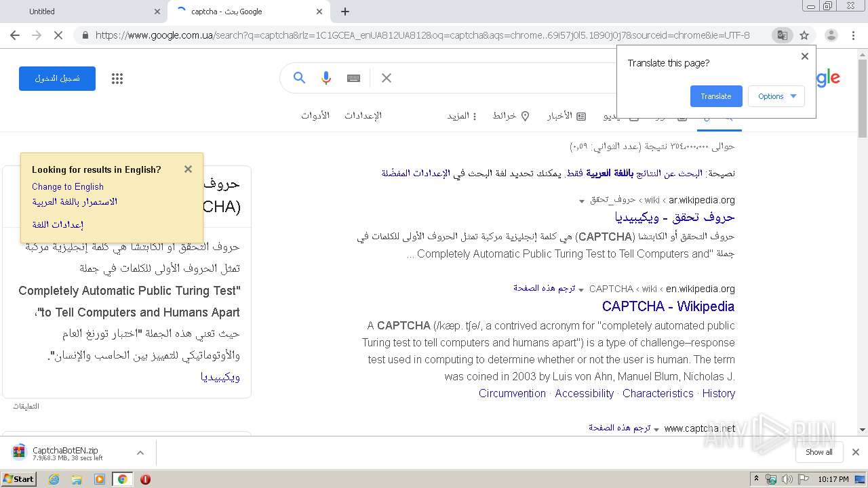Stop loading the page

coord(58,35)
